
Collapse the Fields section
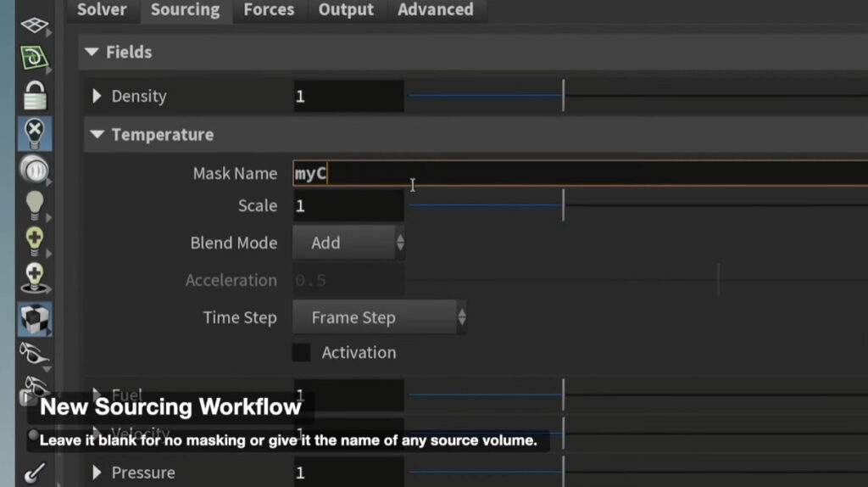point(92,53)
